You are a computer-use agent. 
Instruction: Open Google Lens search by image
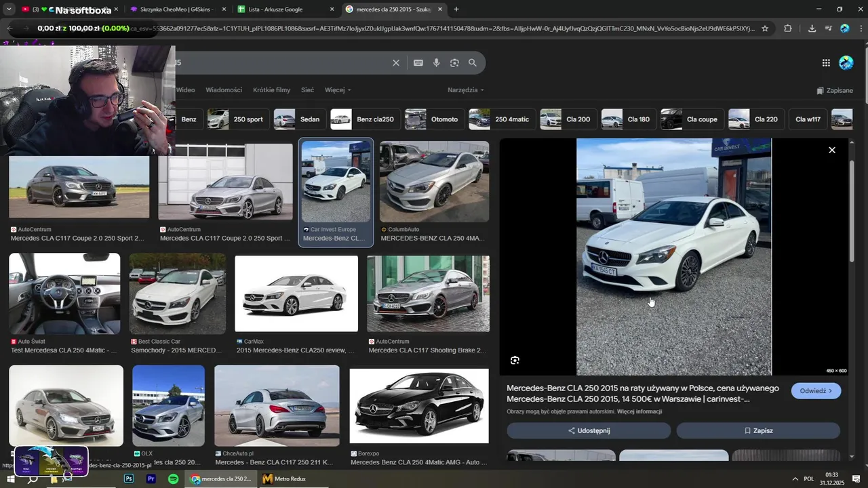pyautogui.click(x=454, y=63)
